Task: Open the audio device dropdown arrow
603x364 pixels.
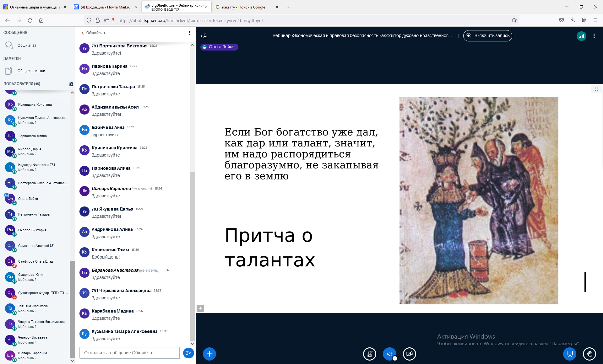Action: click(395, 358)
